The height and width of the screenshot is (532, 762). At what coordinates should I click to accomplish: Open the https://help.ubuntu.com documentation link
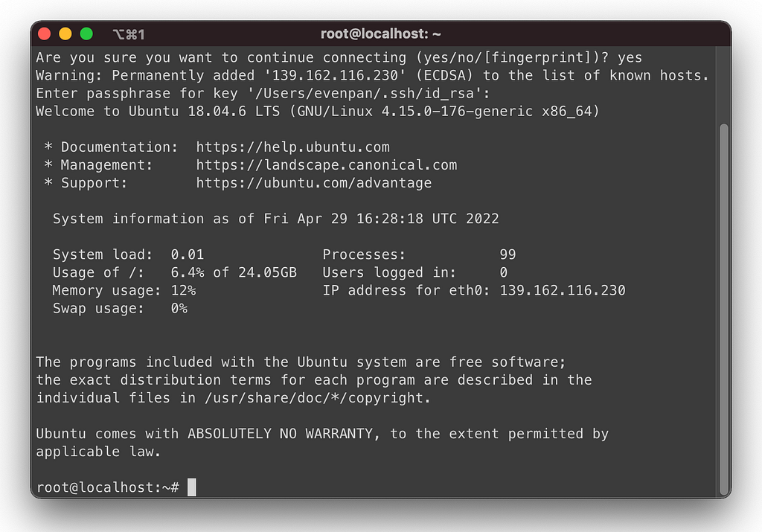[292, 147]
